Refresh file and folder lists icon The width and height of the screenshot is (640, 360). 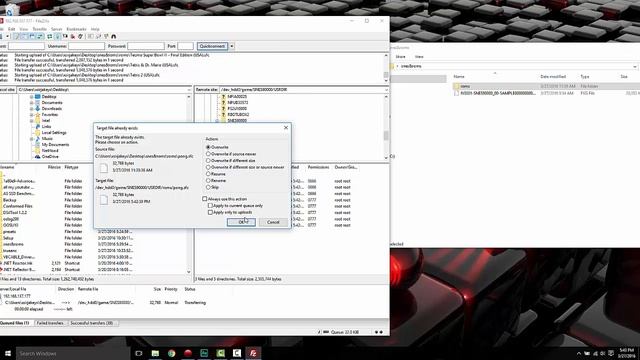49,36
